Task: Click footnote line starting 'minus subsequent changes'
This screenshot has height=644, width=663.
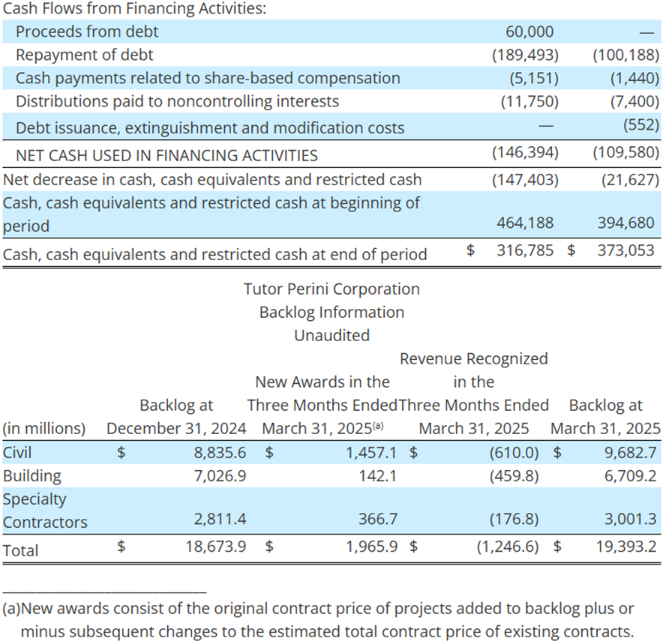Action: pos(327,632)
